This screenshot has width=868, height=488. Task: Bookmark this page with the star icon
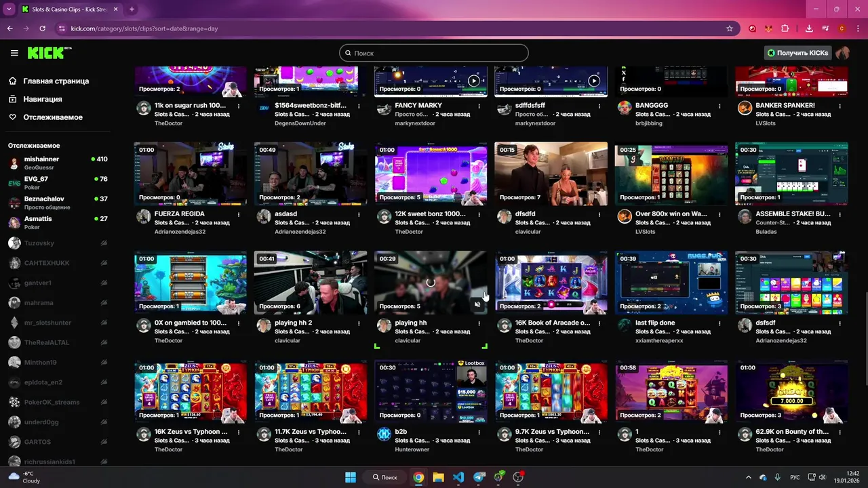click(730, 28)
